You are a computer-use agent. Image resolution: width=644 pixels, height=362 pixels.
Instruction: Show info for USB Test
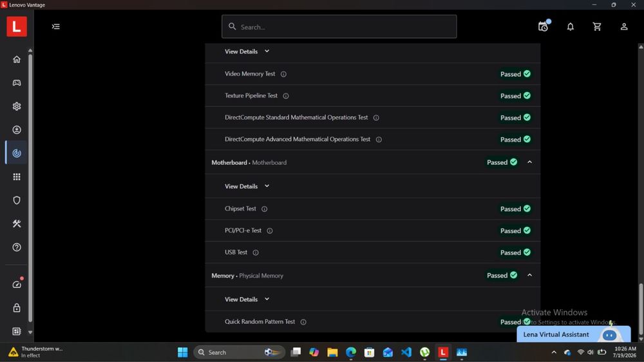click(256, 252)
